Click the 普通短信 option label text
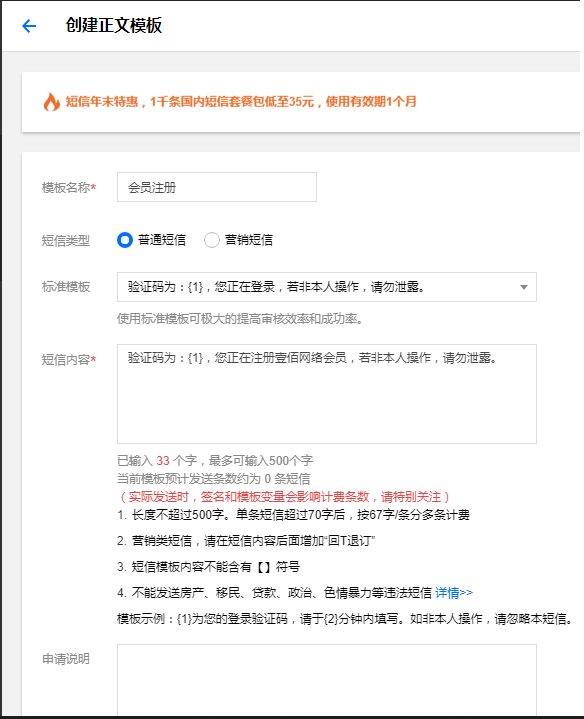 pyautogui.click(x=162, y=240)
